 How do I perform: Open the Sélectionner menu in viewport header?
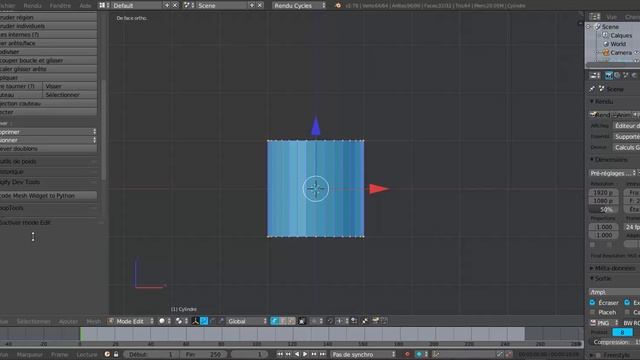click(x=33, y=321)
